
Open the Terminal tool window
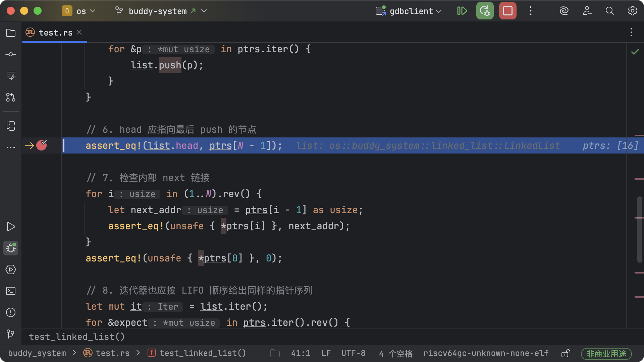tap(11, 291)
